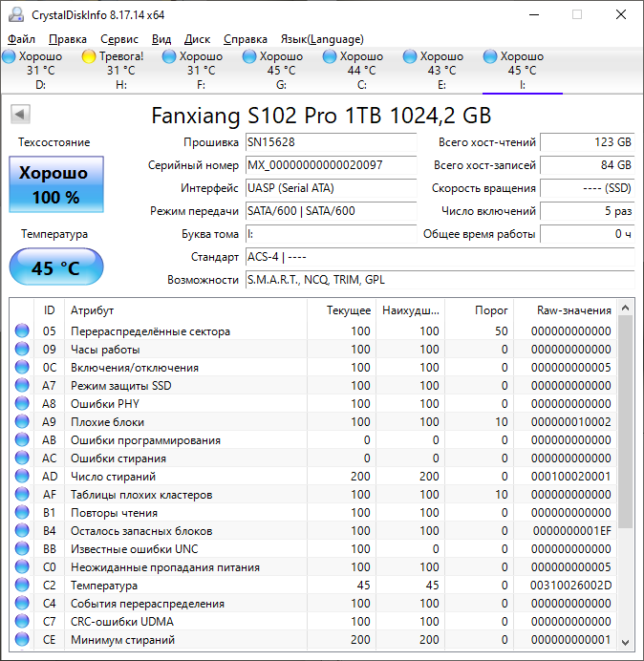Select disk F: tab at 31 °C
Screen dimensions: 644x661
point(201,70)
